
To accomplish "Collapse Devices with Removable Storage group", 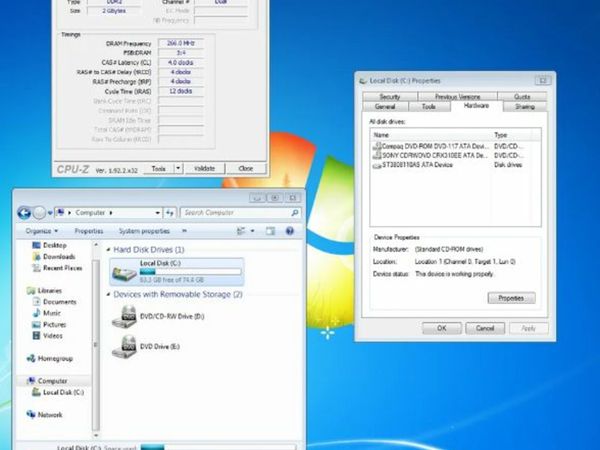I will click(109, 295).
